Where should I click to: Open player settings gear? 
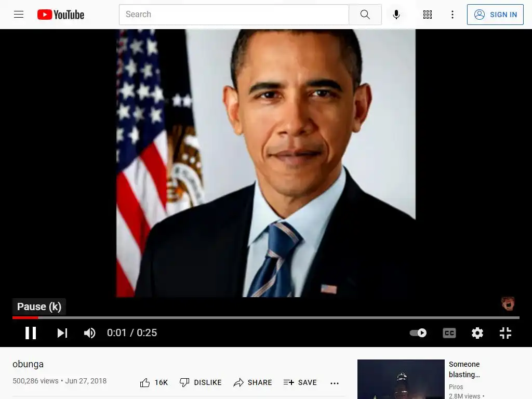[x=477, y=333]
